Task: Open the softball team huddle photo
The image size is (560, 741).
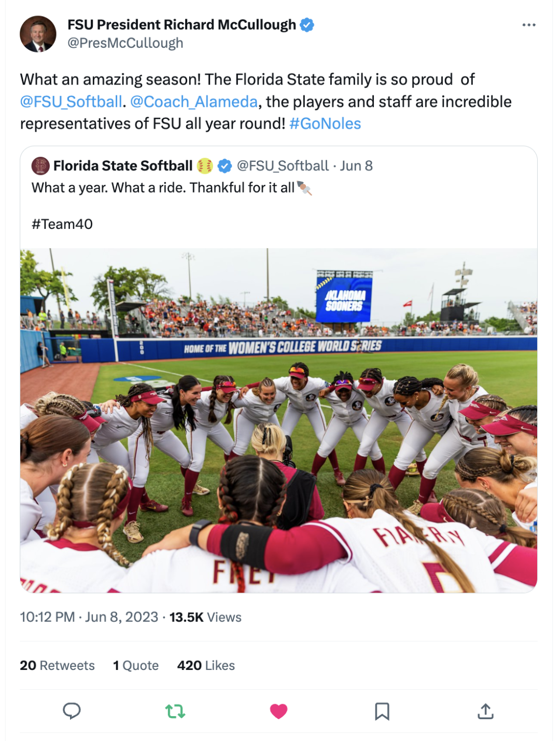Action: (x=278, y=420)
